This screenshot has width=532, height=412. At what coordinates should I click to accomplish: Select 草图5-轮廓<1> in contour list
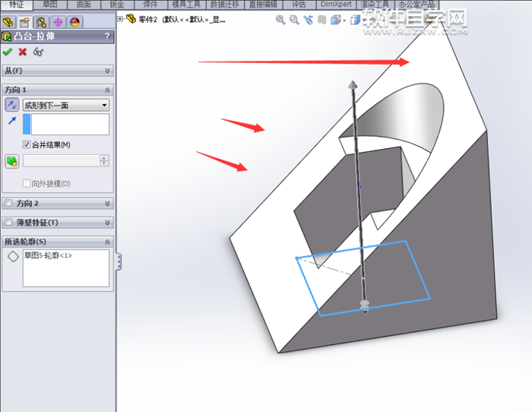tap(48, 255)
